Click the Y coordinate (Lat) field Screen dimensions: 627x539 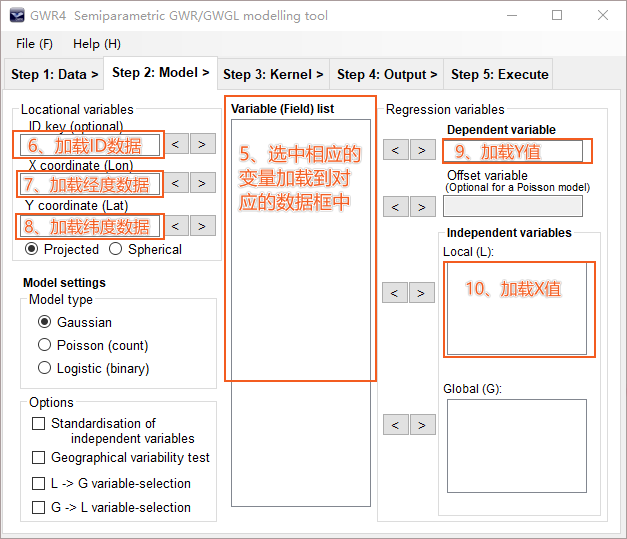(x=90, y=226)
